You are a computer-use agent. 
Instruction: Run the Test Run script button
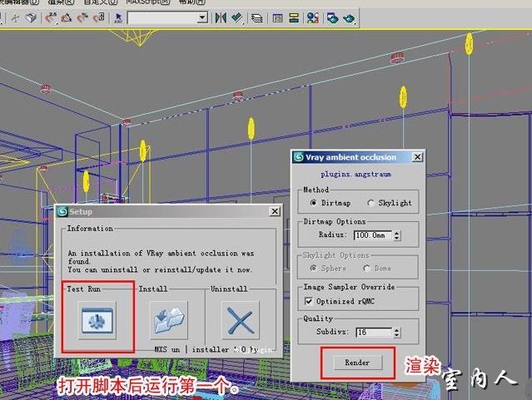[97, 320]
